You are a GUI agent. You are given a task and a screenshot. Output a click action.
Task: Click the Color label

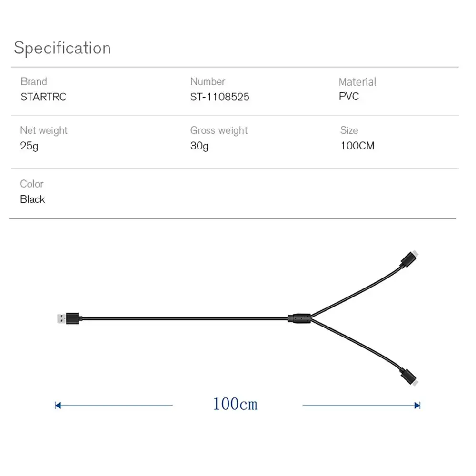coord(32,184)
